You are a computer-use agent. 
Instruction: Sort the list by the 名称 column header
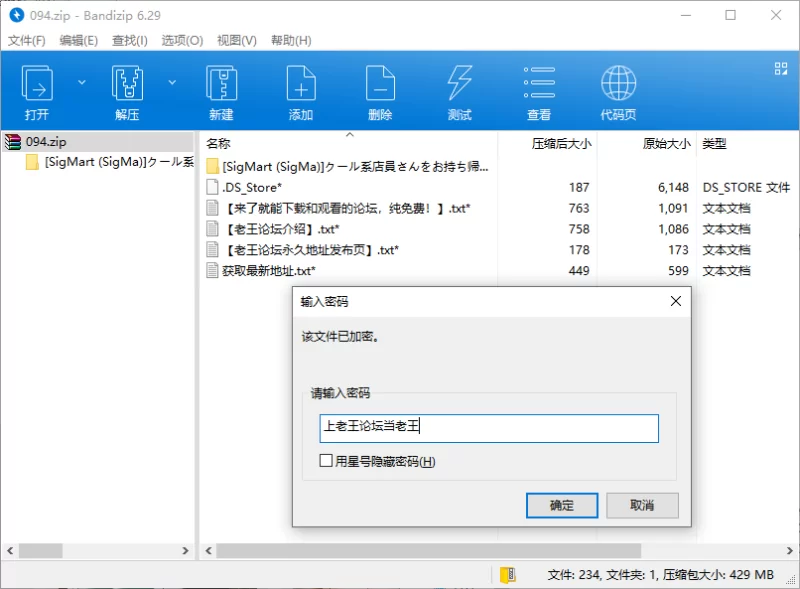tap(218, 144)
